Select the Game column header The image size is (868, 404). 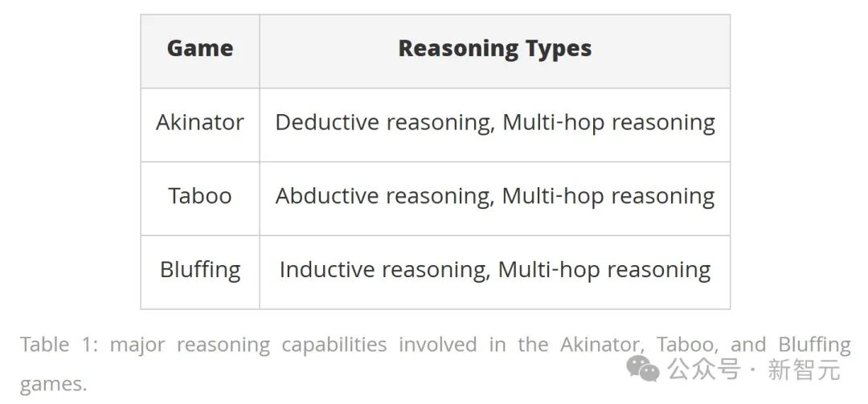200,48
